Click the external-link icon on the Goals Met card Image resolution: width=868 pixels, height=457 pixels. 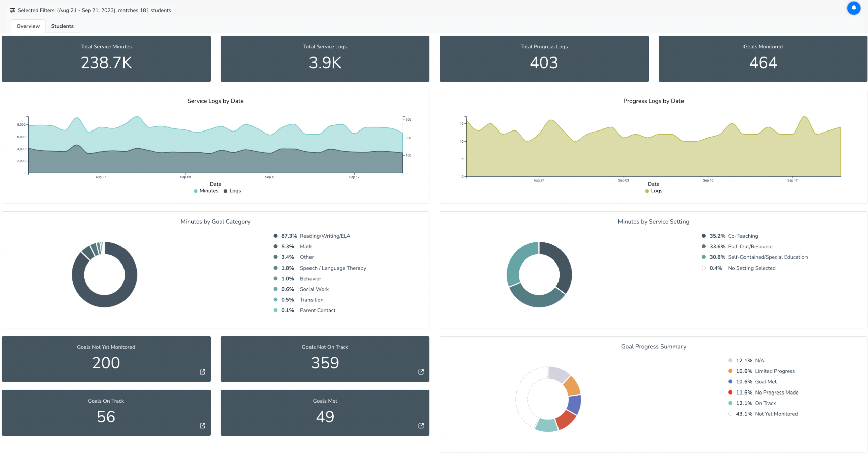pyautogui.click(x=421, y=426)
